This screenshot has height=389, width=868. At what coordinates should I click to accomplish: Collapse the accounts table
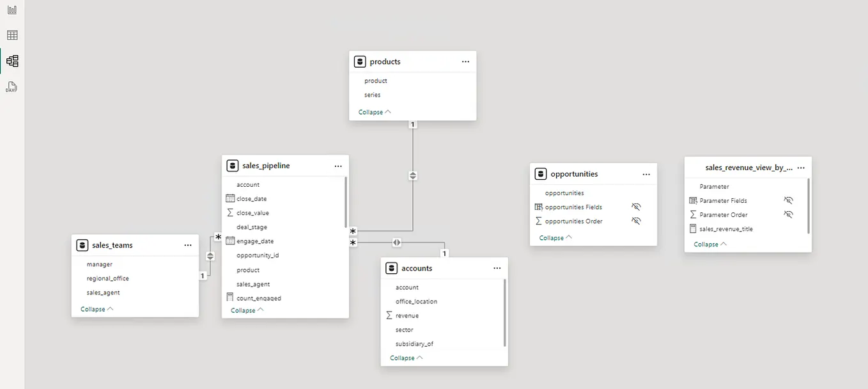pos(404,358)
